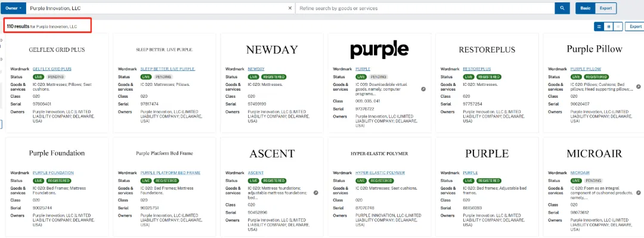Click the blue magnifier search button
The height and width of the screenshot is (238, 644).
coord(562,8)
